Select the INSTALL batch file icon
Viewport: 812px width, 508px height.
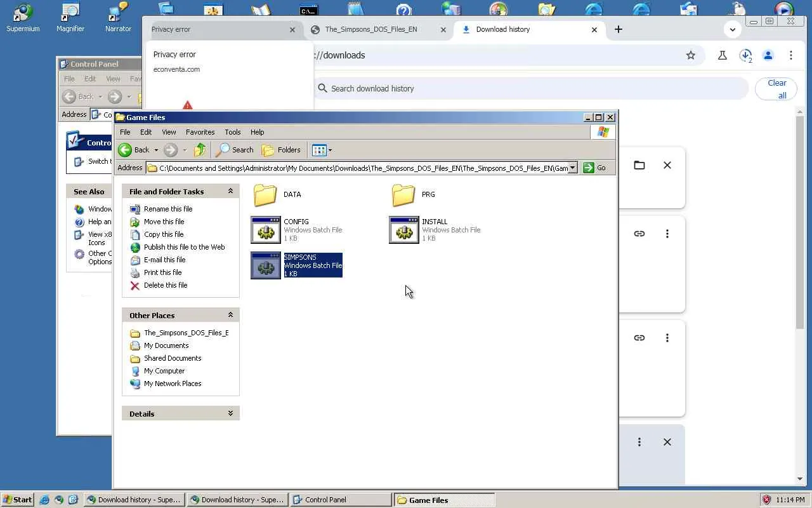(404, 230)
